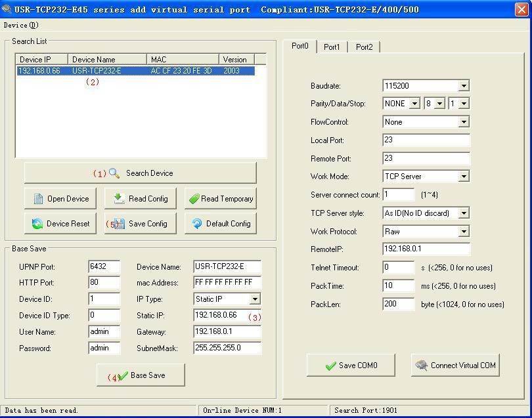Click Read Temporary to fetch temporary settings
Viewport: 532px width, 418px height.
pyautogui.click(x=220, y=198)
